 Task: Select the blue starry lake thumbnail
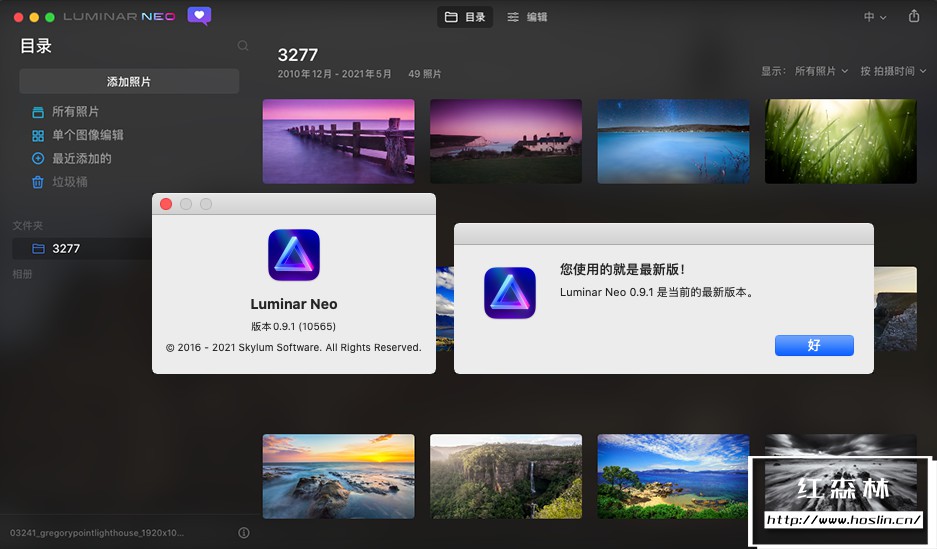coord(673,142)
